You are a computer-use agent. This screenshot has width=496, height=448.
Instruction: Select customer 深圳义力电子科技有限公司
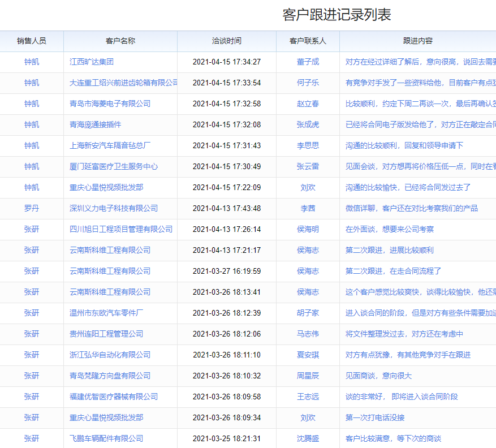(x=119, y=208)
